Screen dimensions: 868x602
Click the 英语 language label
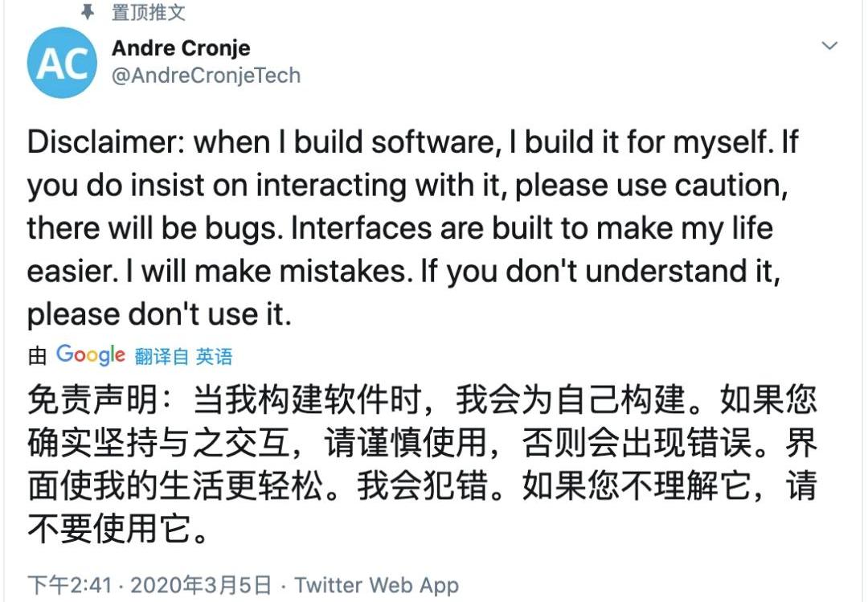[x=215, y=356]
